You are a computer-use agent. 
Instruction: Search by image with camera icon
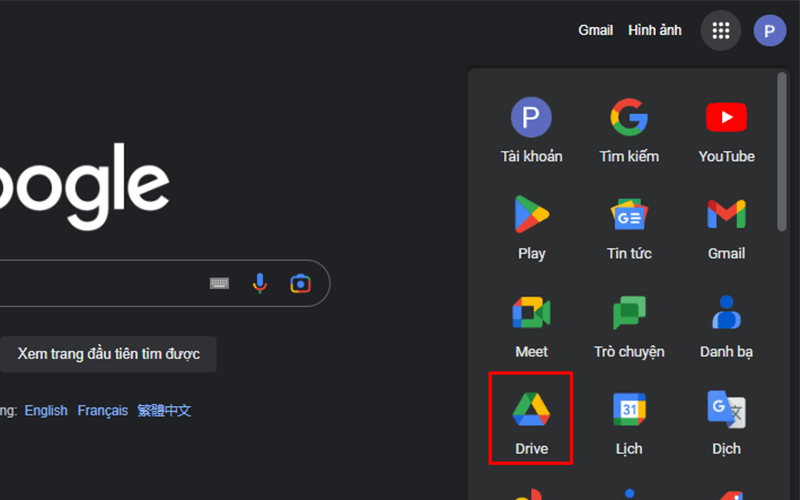301,283
